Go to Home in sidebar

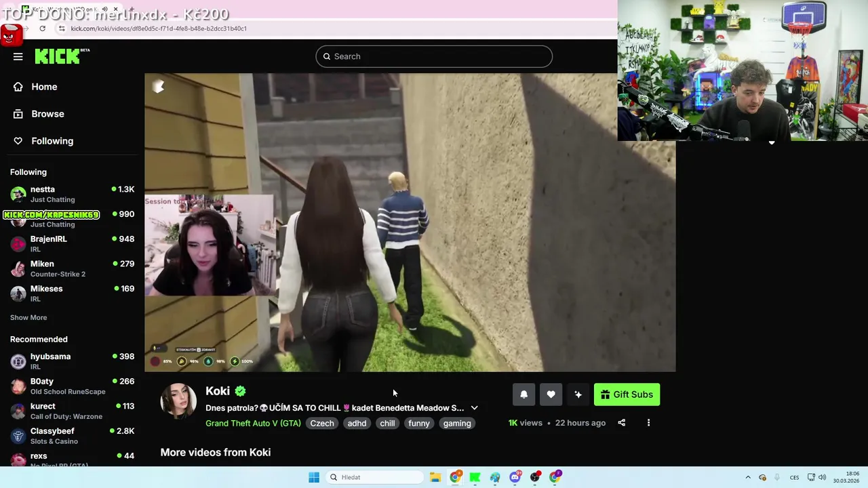click(x=44, y=87)
